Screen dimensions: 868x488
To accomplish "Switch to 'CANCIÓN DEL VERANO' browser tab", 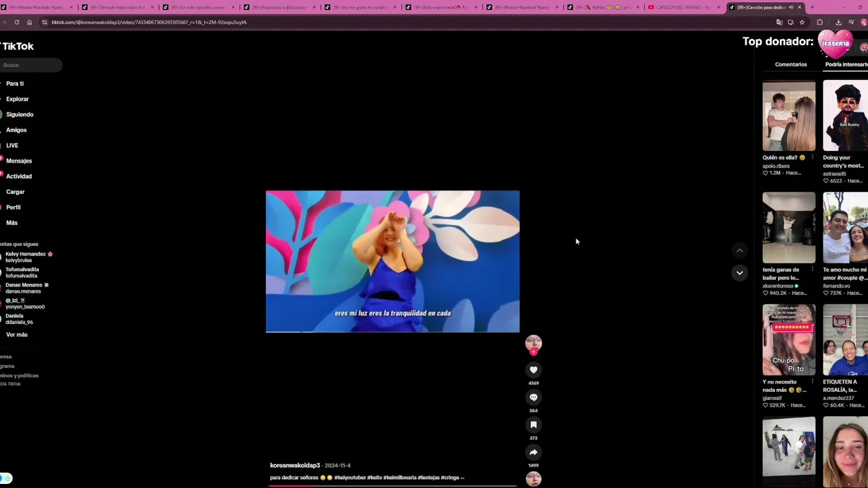I will (x=684, y=7).
